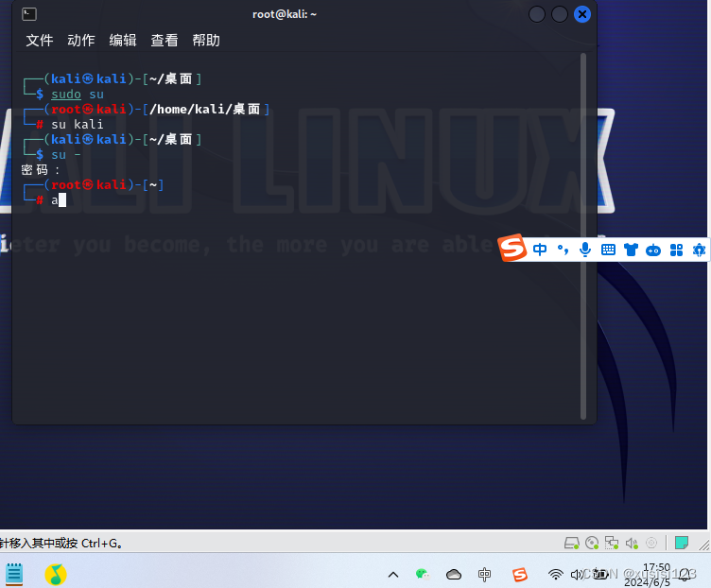Click the VM CD/DVD drive status icon
711x588 pixels.
(592, 543)
